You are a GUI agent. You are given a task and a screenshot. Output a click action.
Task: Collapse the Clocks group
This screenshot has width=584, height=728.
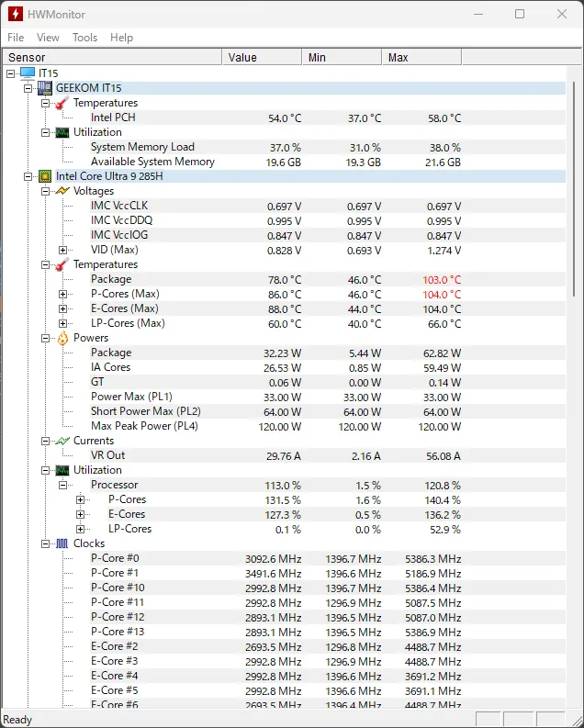coord(45,543)
